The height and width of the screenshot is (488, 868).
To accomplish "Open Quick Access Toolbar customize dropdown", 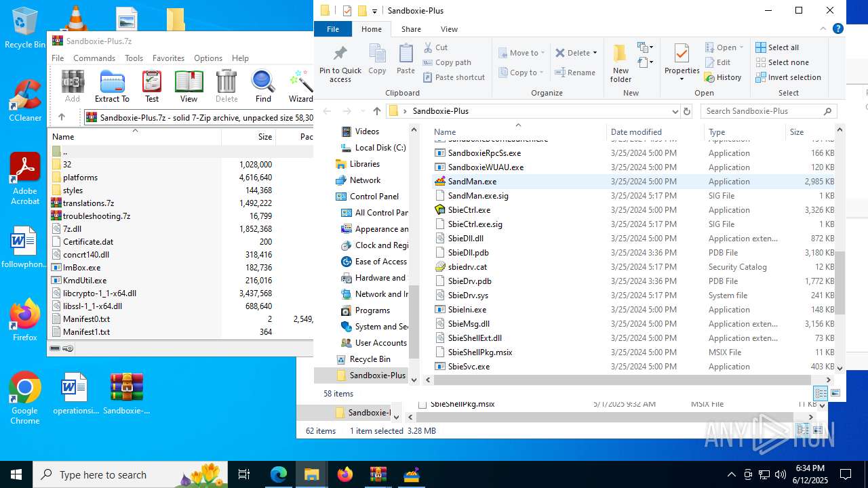I will pyautogui.click(x=374, y=11).
